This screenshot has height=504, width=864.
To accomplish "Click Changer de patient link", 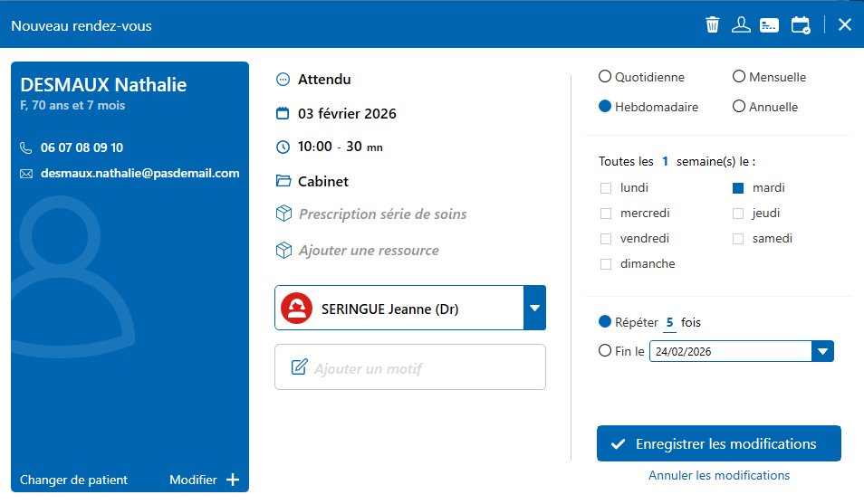I will (74, 480).
